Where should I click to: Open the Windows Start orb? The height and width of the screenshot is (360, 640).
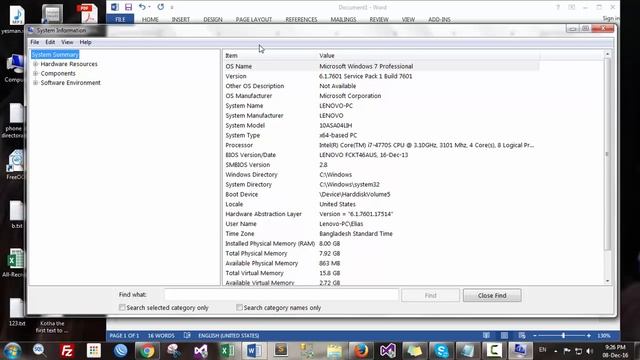[x=12, y=351]
